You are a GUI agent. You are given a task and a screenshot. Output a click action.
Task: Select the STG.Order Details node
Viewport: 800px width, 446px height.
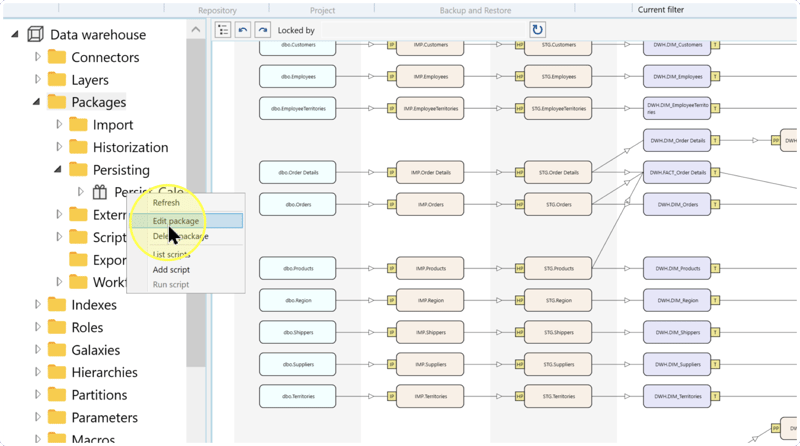[x=558, y=172]
